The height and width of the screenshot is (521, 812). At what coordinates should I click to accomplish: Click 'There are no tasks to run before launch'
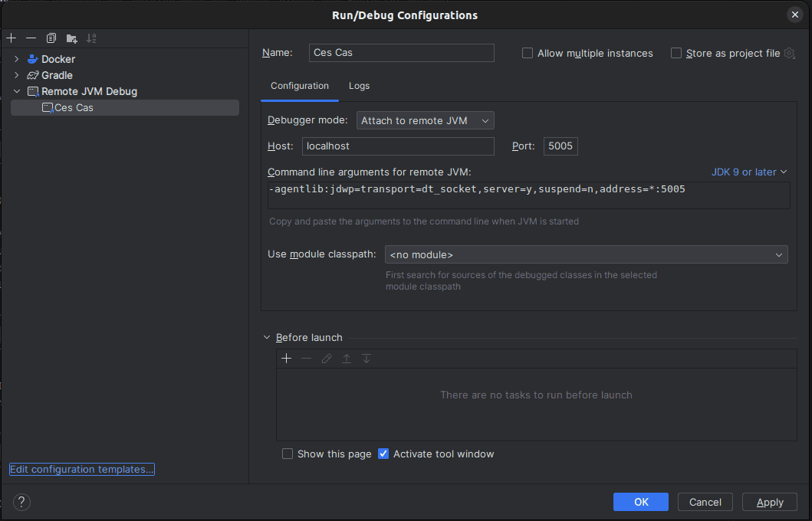click(x=536, y=395)
